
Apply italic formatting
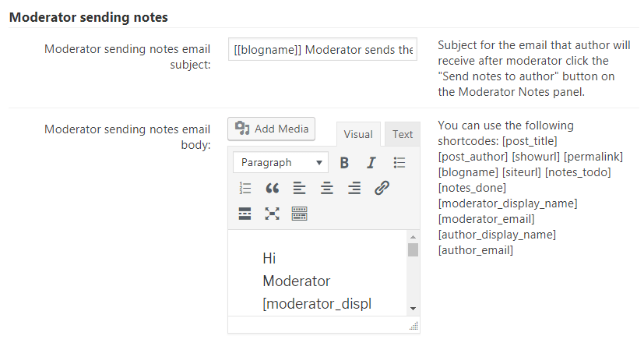click(371, 162)
